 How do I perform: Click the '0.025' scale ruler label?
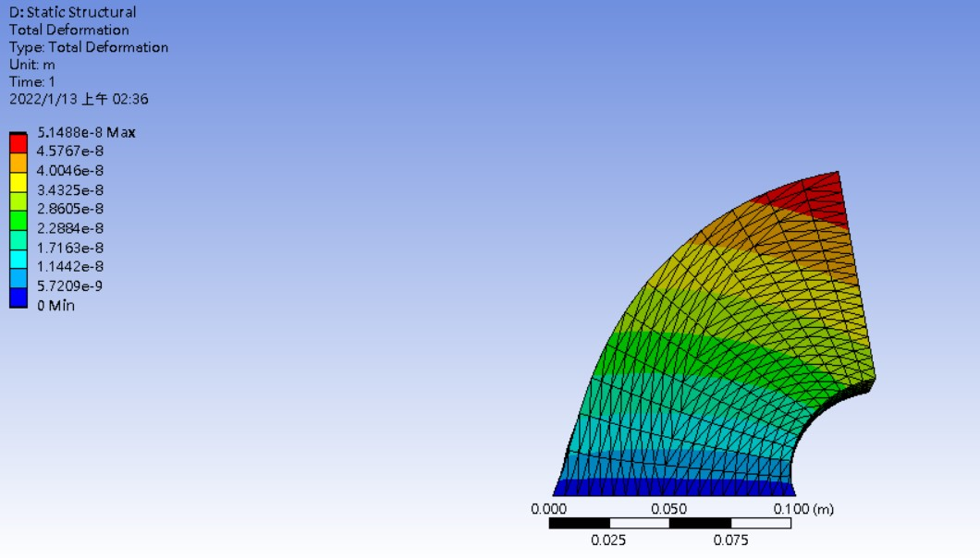[x=608, y=540]
